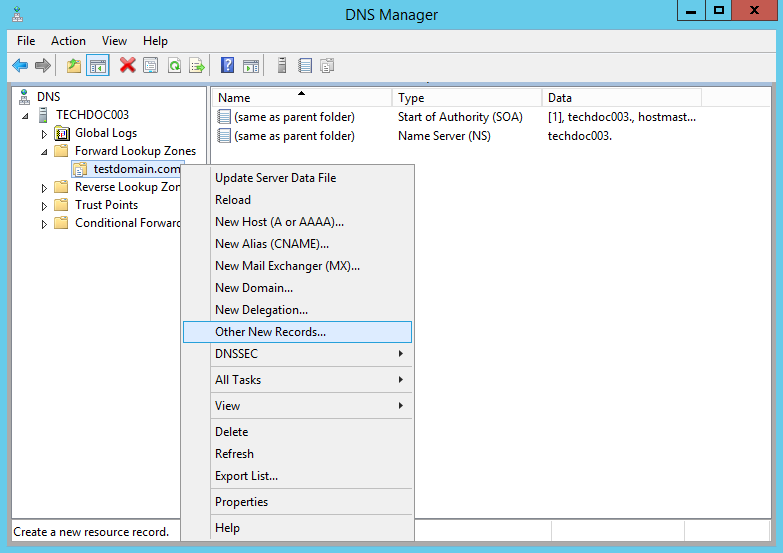Toggle the Show/Hide Action Pane icon
Image resolution: width=783 pixels, height=553 pixels.
pos(251,65)
